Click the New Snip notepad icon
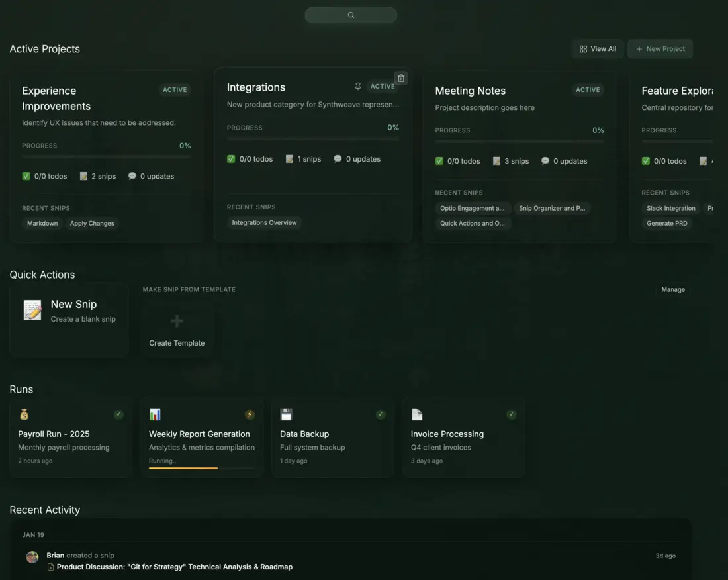The width and height of the screenshot is (728, 580). (32, 309)
